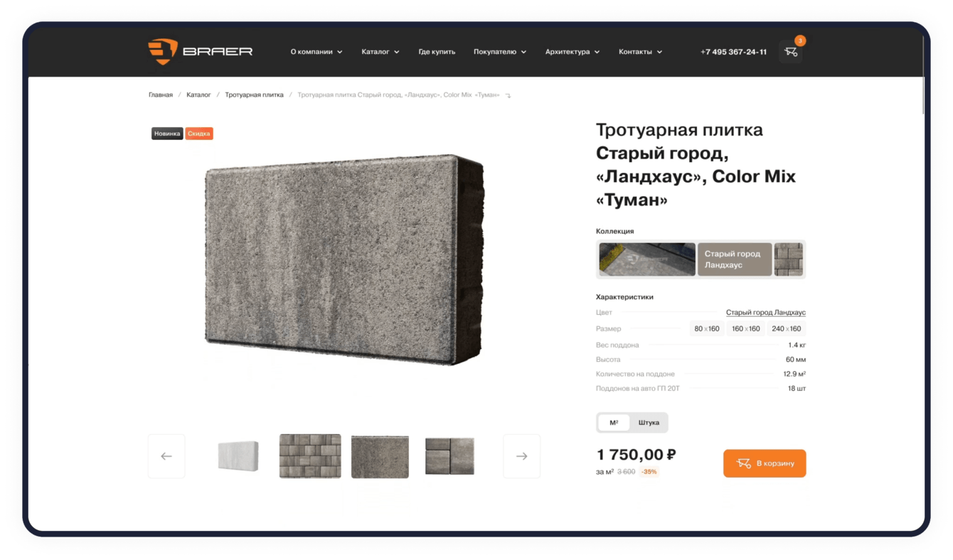953x560 pixels.
Task: Go to previous product image arrow
Action: (x=166, y=456)
